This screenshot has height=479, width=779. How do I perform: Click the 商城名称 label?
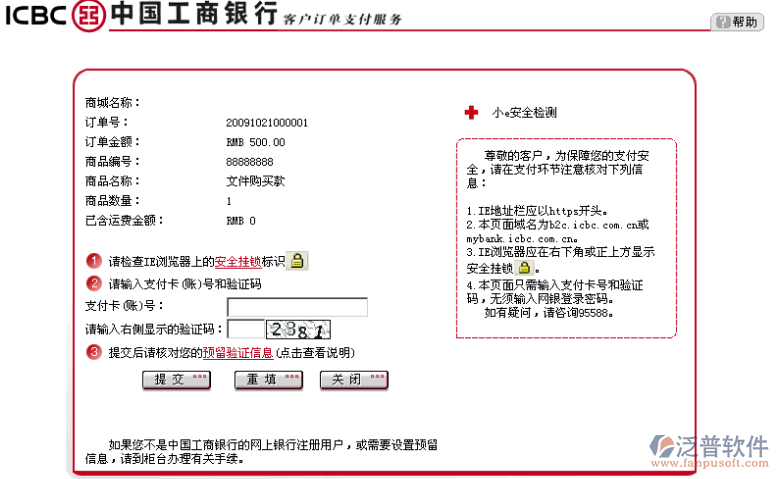(112, 103)
